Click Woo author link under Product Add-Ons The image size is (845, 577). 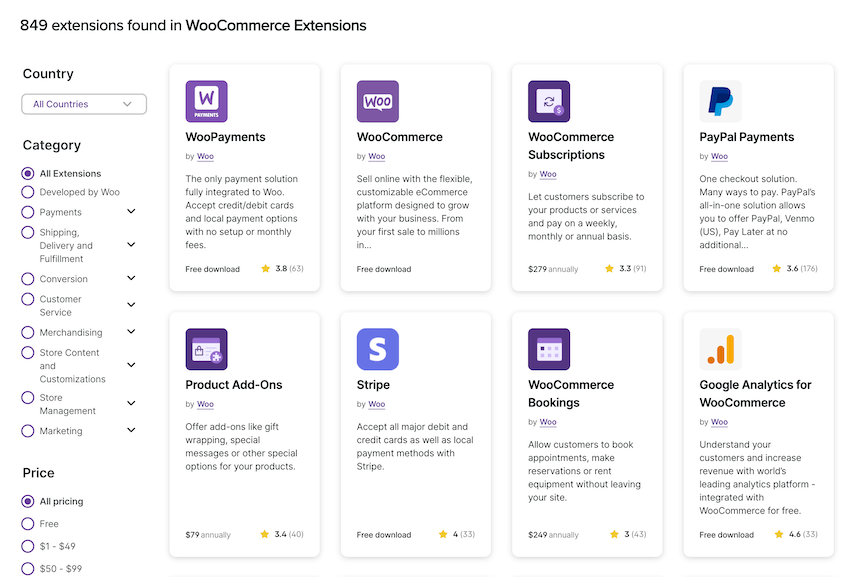[205, 404]
